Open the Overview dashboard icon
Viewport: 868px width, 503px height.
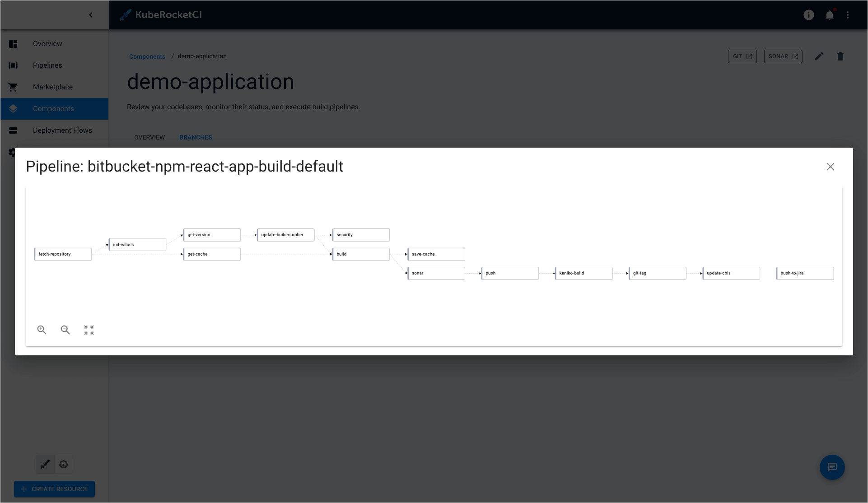click(13, 43)
